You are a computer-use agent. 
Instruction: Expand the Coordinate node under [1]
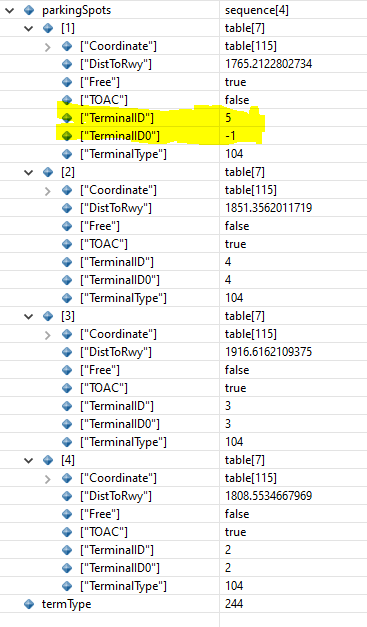pyautogui.click(x=48, y=46)
